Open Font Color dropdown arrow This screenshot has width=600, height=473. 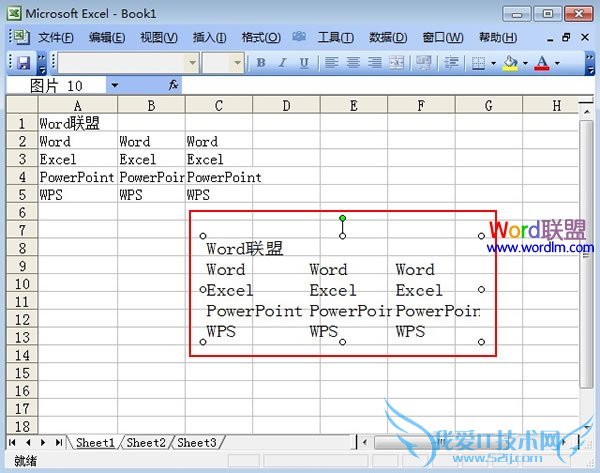(557, 63)
